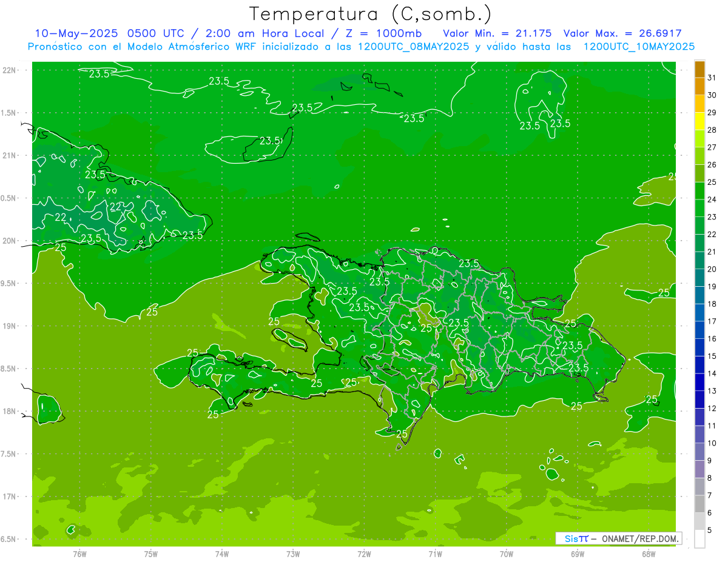Screen dimensions: 728x562
Task: Click the dark blue legend swatch between 13 and 14
Action: pos(699,382)
